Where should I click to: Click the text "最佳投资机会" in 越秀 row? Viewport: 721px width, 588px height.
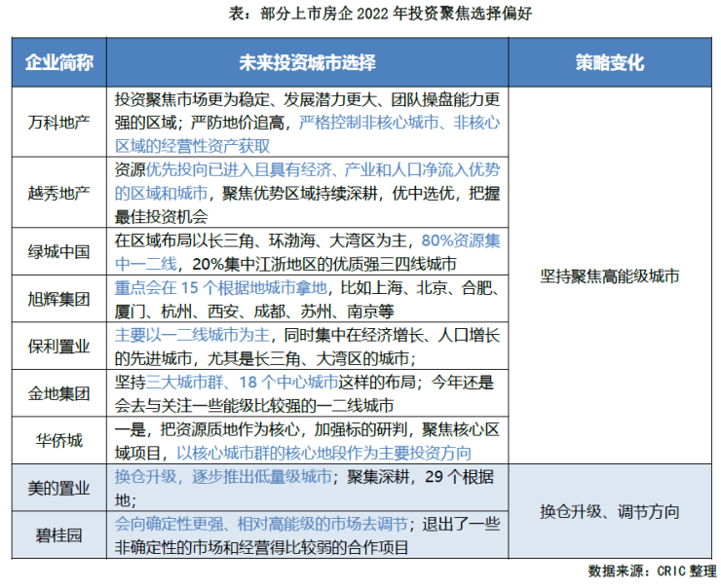[161, 217]
